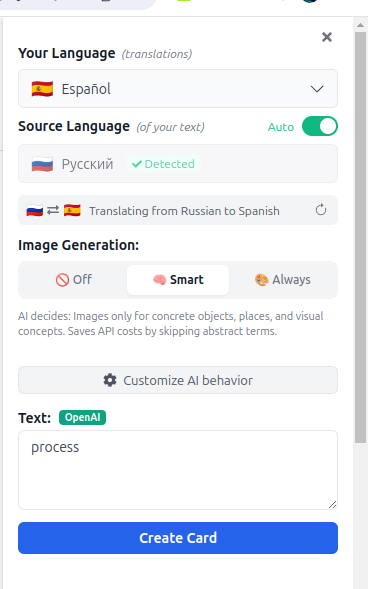This screenshot has height=589, width=368.
Task: Click the swap arrows icon between the flags
Action: pos(53,210)
